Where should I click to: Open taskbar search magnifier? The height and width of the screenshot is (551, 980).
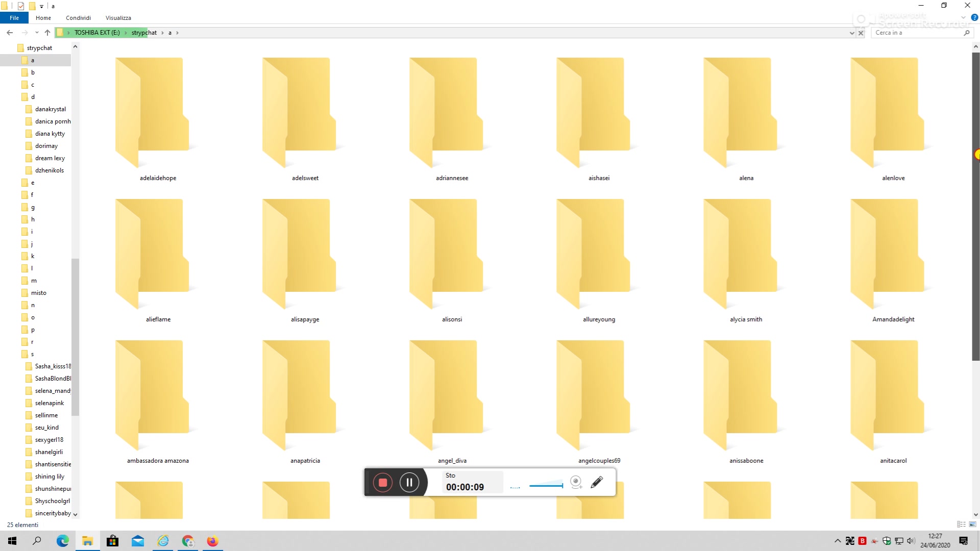(x=37, y=541)
